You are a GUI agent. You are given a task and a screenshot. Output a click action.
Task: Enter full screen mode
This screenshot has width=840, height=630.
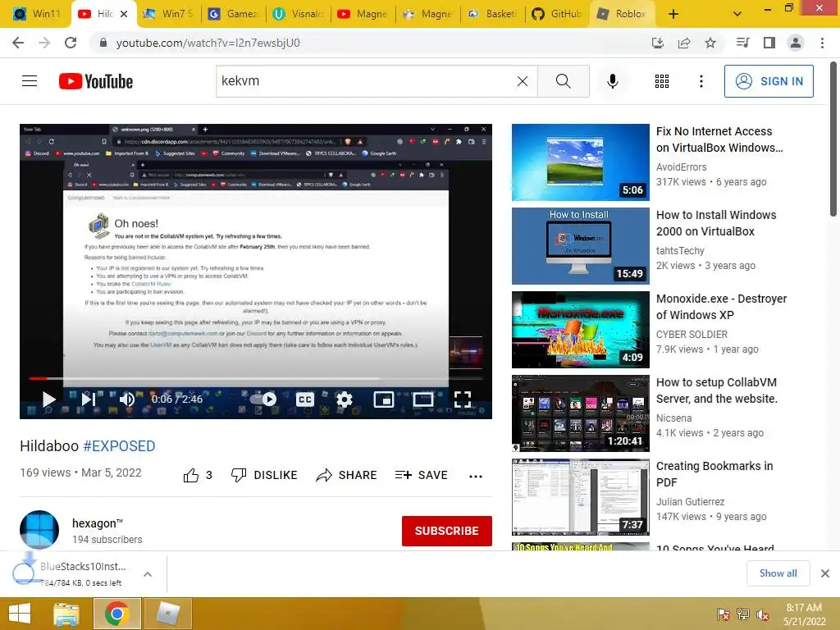coord(463,399)
